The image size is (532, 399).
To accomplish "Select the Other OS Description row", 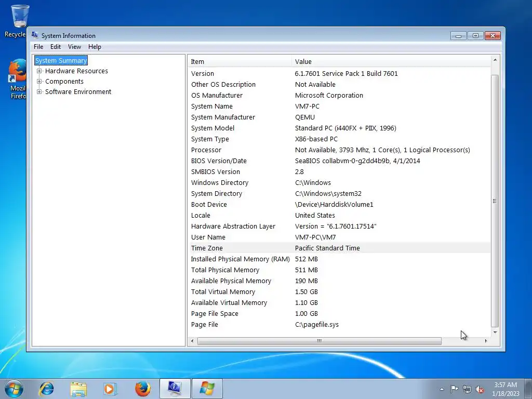I will pyautogui.click(x=339, y=85).
